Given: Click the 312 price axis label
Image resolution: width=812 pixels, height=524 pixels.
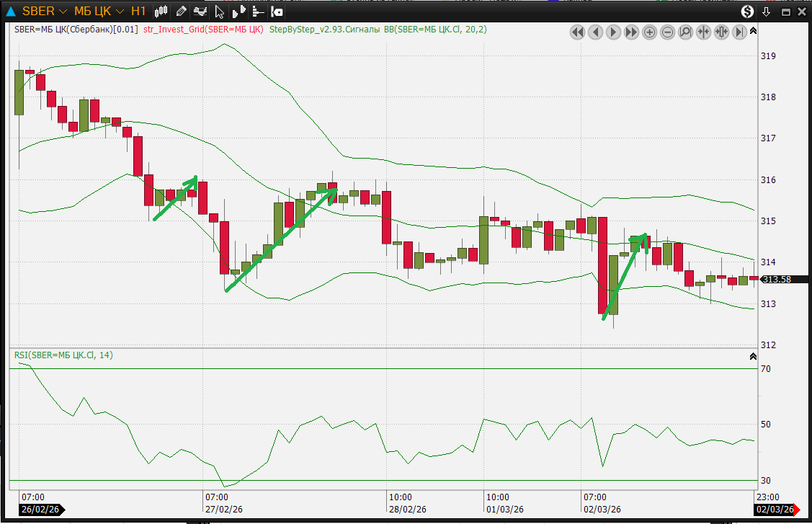Looking at the screenshot, I should tap(768, 345).
